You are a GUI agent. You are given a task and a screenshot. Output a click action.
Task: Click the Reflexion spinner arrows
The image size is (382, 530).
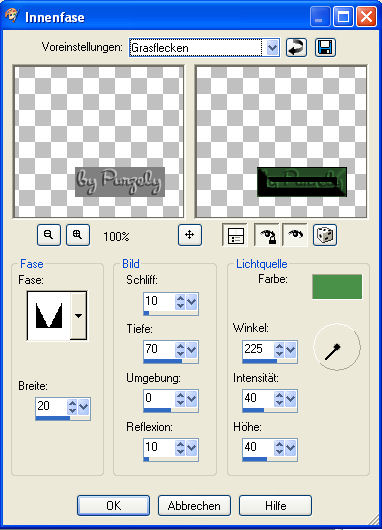pyautogui.click(x=180, y=448)
